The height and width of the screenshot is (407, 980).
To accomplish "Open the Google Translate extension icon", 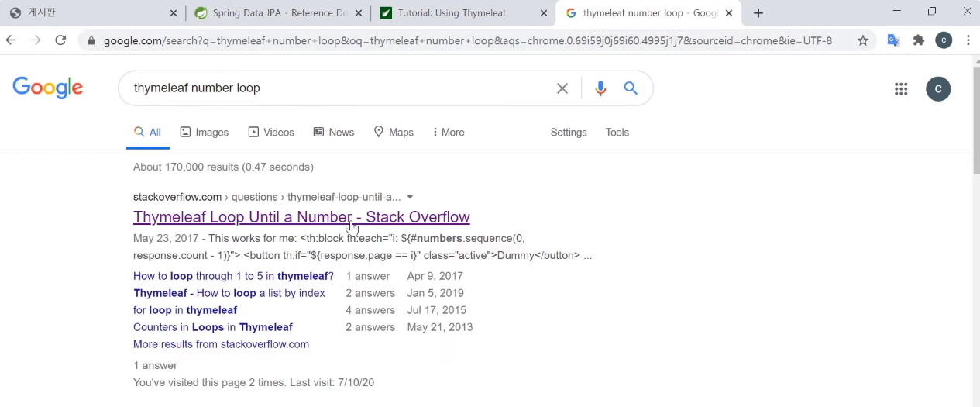I will point(893,40).
